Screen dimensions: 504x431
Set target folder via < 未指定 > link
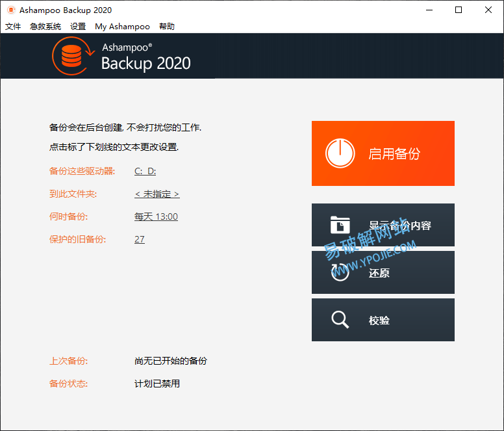[x=157, y=194]
